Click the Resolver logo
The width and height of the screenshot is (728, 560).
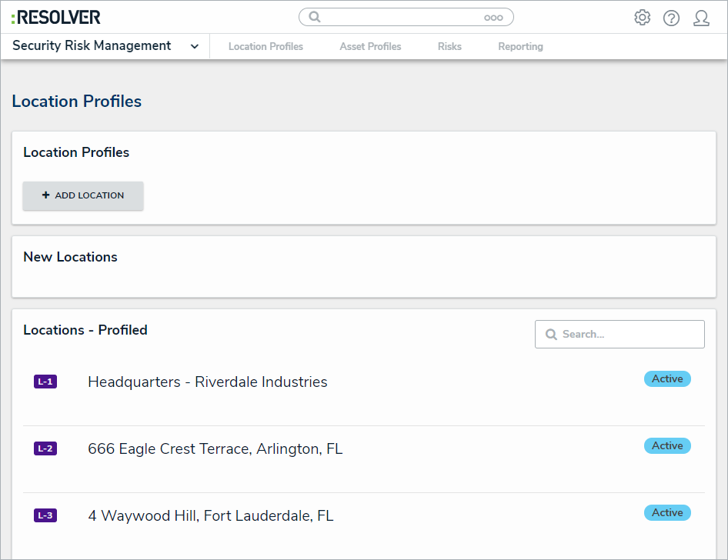click(x=56, y=17)
